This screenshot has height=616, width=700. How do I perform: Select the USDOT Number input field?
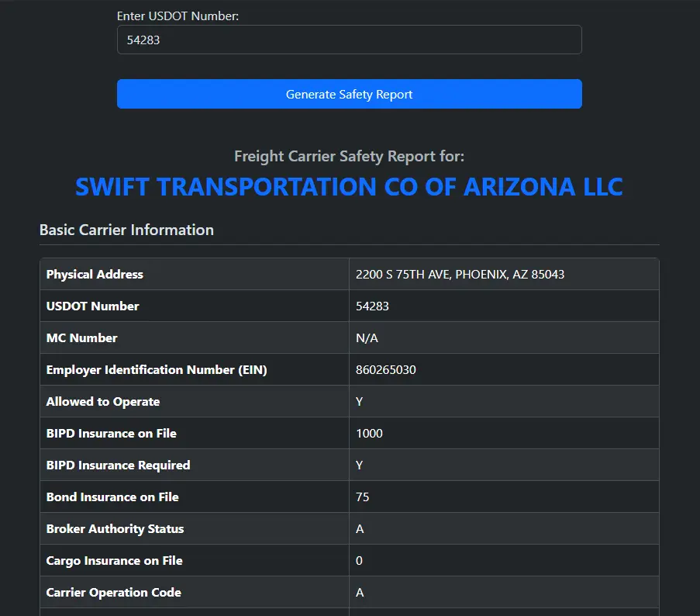click(x=349, y=40)
